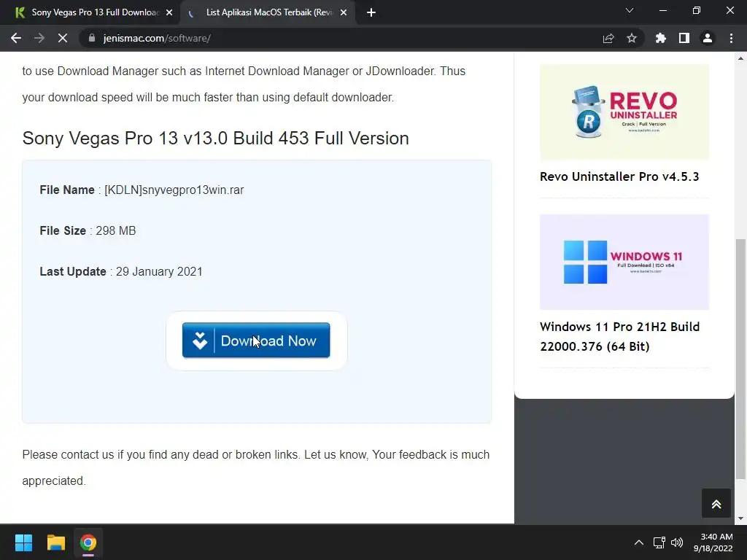Jump to the top with the double-chevron button

(716, 503)
